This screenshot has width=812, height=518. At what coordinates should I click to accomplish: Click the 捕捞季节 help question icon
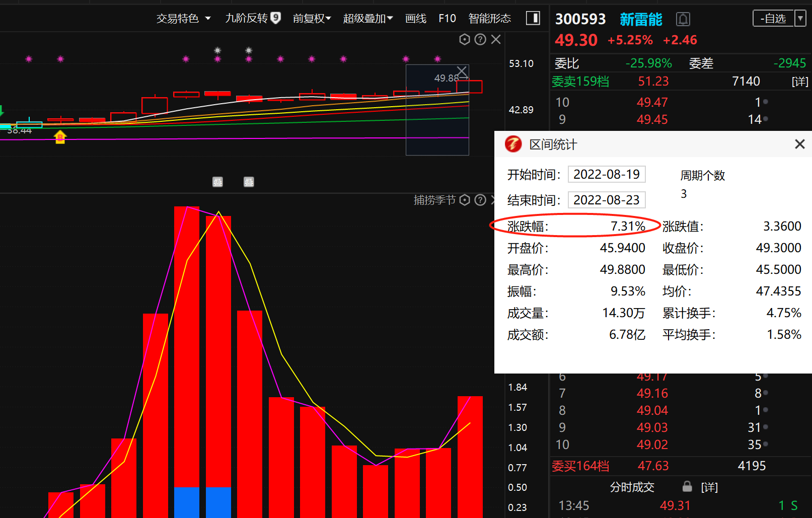(480, 200)
